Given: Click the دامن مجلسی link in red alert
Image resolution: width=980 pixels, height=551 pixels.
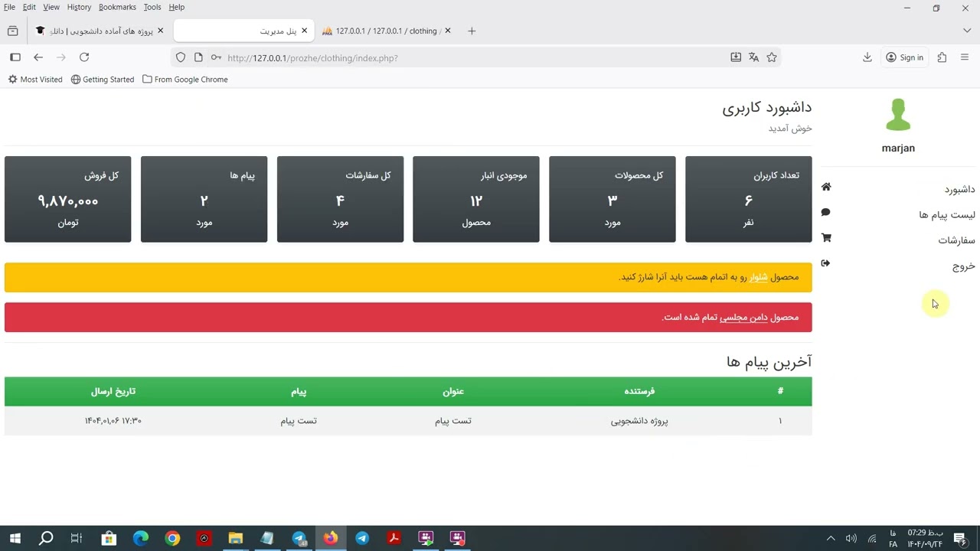Looking at the screenshot, I should click(x=743, y=317).
